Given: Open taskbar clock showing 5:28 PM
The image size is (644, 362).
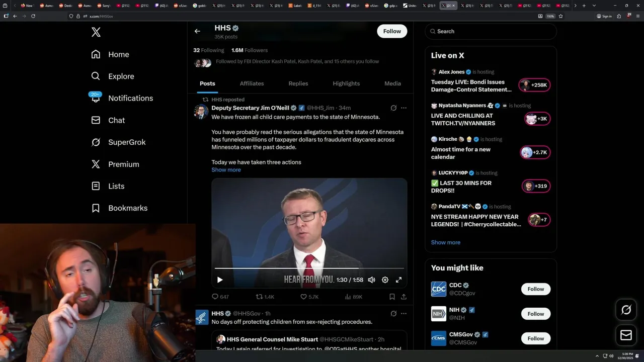Looking at the screenshot, I should [x=626, y=356].
